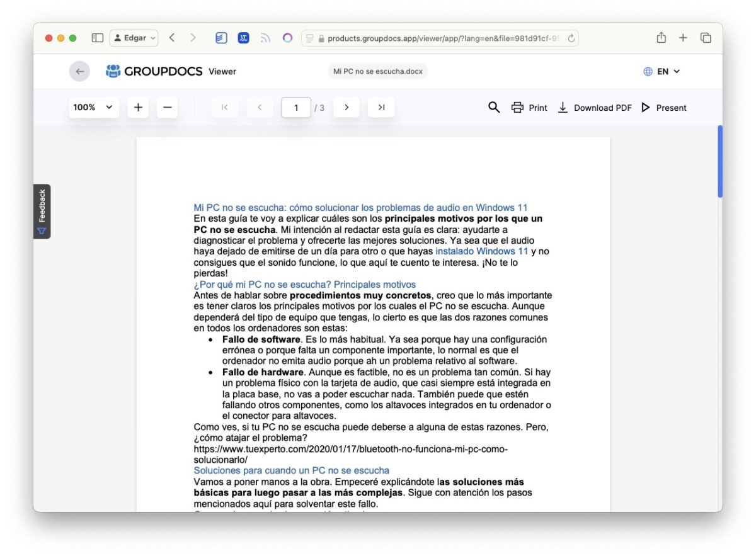Click the Safari address bar
The height and width of the screenshot is (556, 756).
(x=440, y=38)
